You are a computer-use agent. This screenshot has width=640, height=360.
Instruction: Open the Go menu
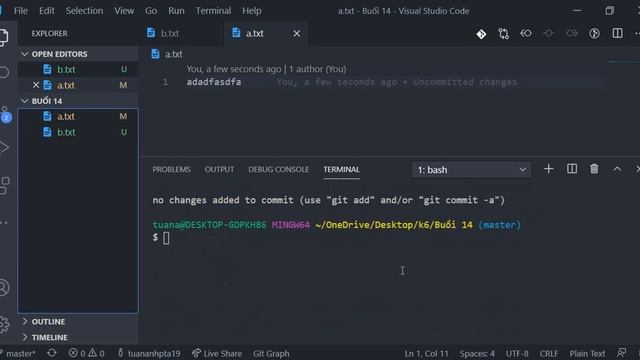151,11
